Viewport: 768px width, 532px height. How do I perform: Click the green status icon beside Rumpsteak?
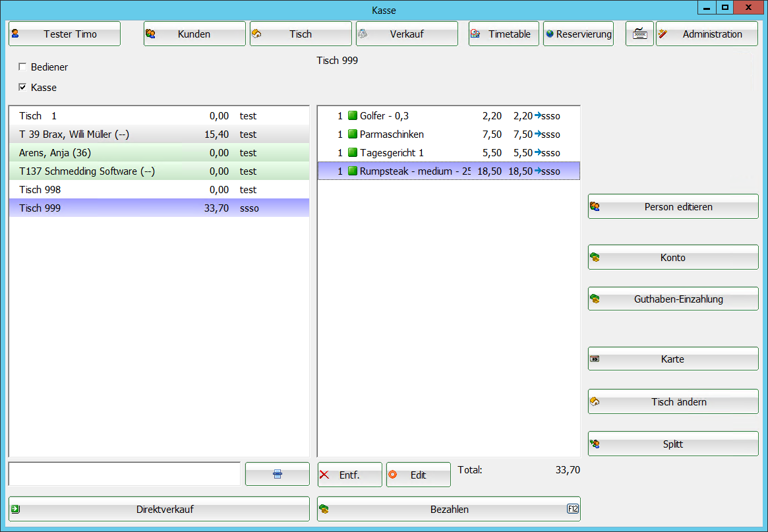click(353, 171)
